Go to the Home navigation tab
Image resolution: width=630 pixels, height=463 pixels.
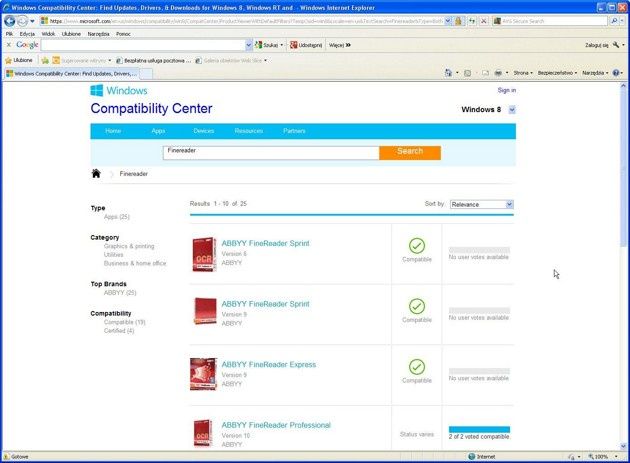pyautogui.click(x=113, y=131)
